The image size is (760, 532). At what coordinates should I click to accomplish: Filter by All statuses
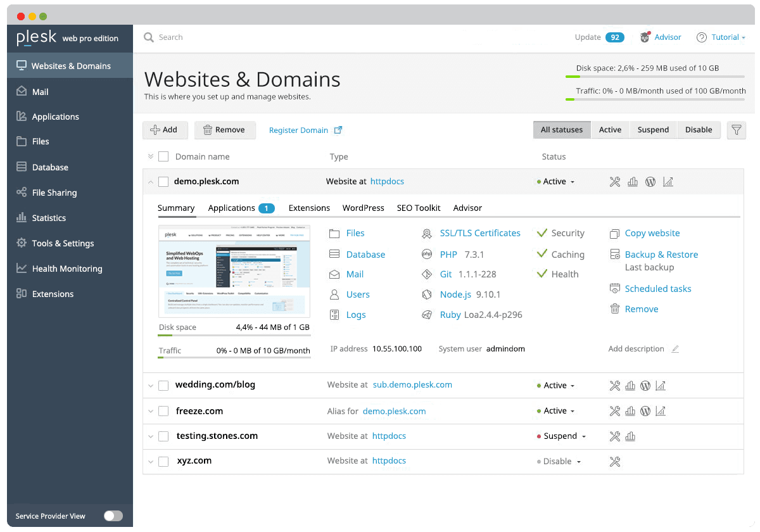(562, 130)
